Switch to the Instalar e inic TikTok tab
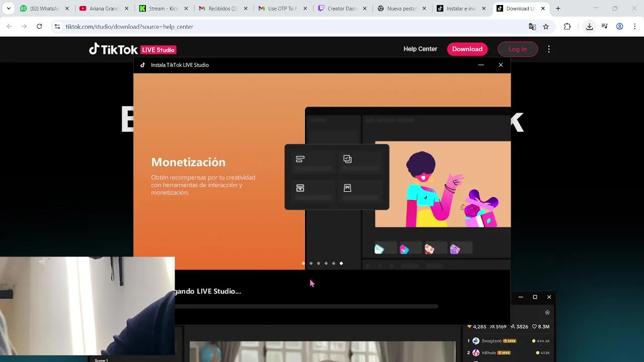Screen dimensions: 644x362 click(460, 9)
